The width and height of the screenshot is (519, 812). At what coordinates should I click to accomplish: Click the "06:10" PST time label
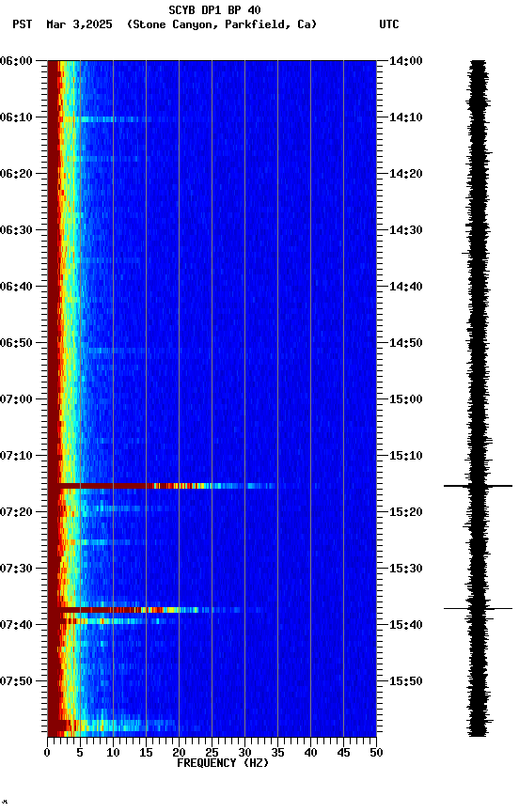pyautogui.click(x=16, y=117)
